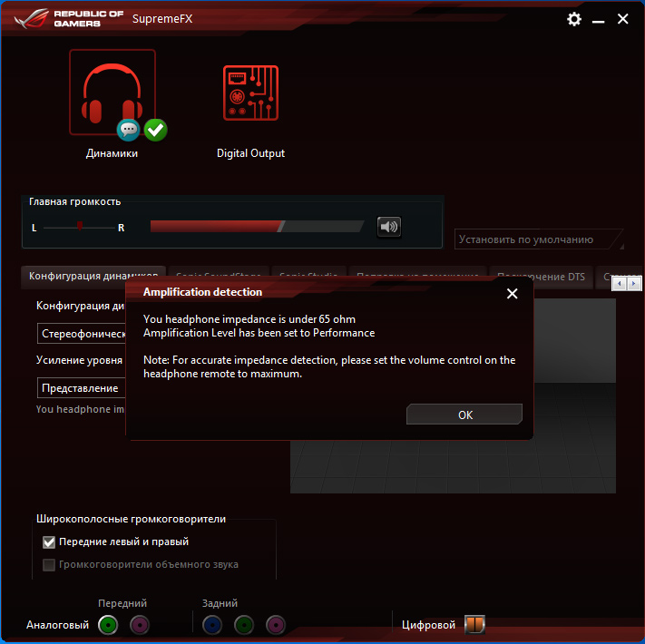Viewport: 645px width, 644px height.
Task: Adjust the L-R balance slider
Action: 80,227
